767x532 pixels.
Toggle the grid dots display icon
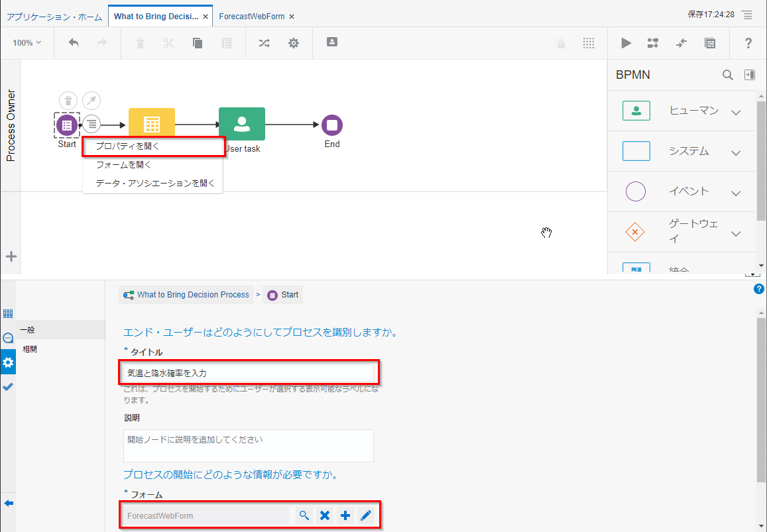tap(588, 43)
